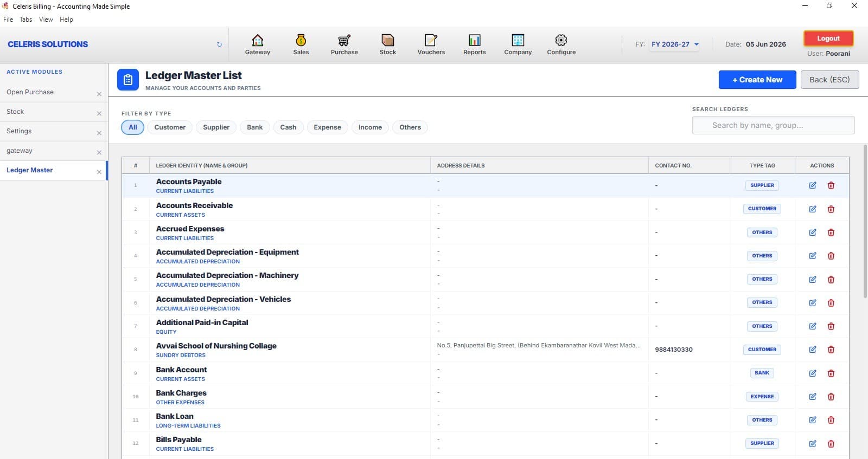Open the Tabs menu
This screenshot has width=868, height=459.
26,20
